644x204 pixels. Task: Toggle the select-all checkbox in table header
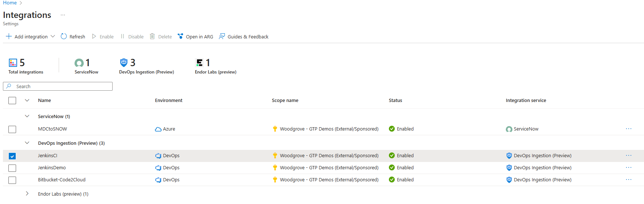12,101
